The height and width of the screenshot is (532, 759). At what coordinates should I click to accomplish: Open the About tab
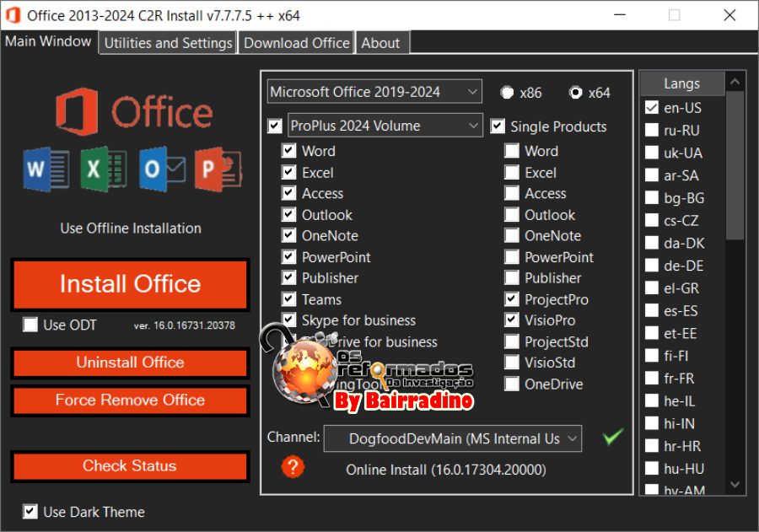click(x=381, y=43)
